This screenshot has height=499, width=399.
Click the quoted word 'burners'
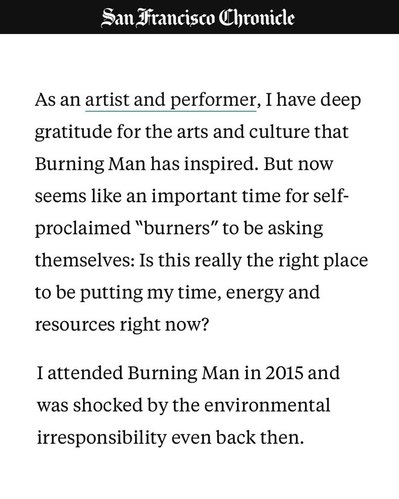point(178,228)
